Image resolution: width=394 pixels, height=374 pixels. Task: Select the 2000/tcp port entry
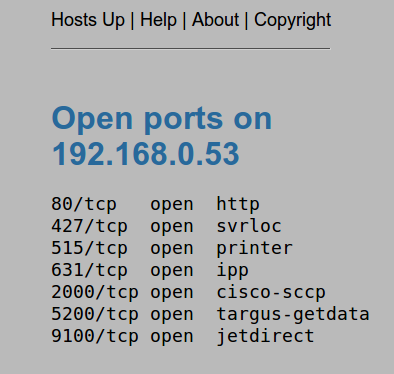95,292
